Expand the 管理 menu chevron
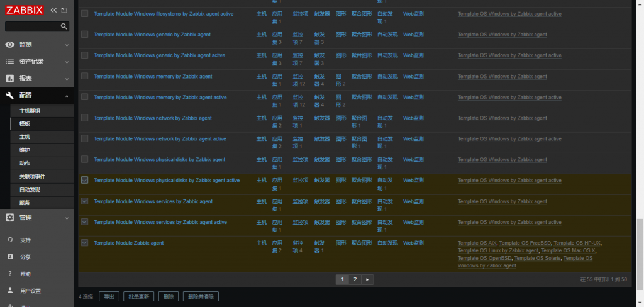The height and width of the screenshot is (307, 644). coord(67,218)
